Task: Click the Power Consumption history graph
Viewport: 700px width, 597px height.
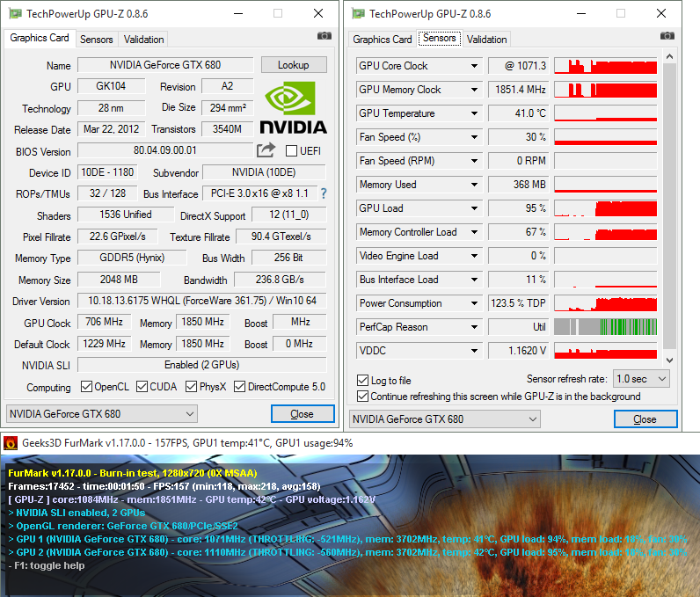Action: click(x=605, y=303)
